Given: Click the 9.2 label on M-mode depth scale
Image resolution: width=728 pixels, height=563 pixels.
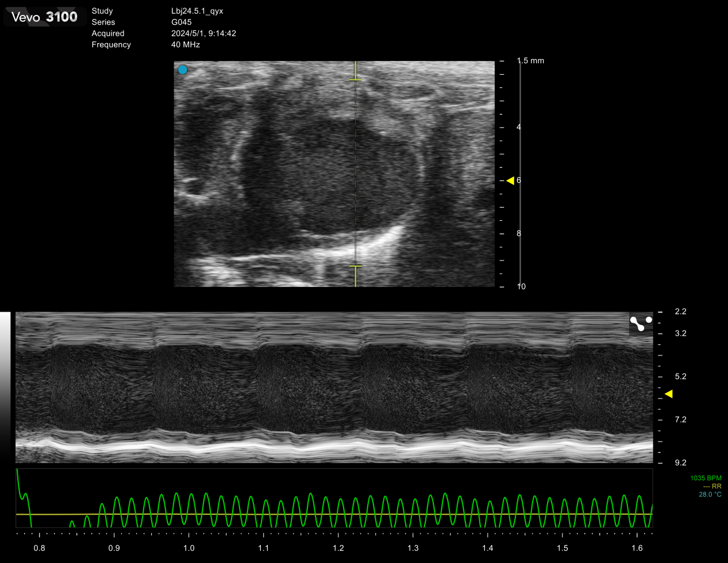Looking at the screenshot, I should pyautogui.click(x=680, y=463).
